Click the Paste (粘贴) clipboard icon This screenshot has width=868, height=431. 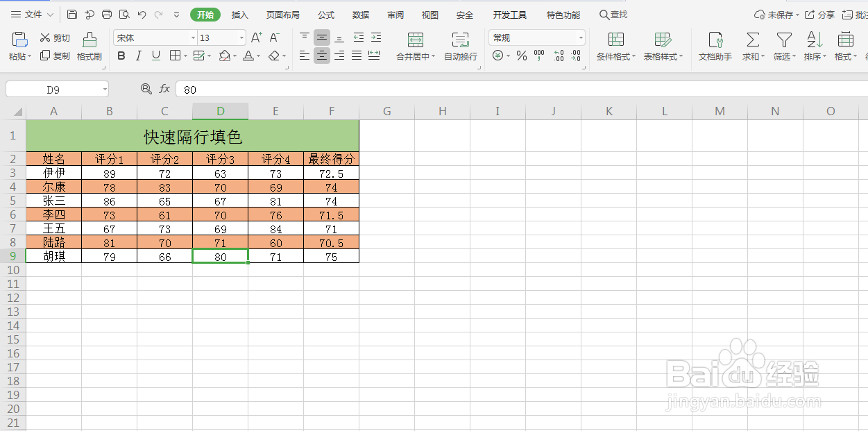click(19, 40)
